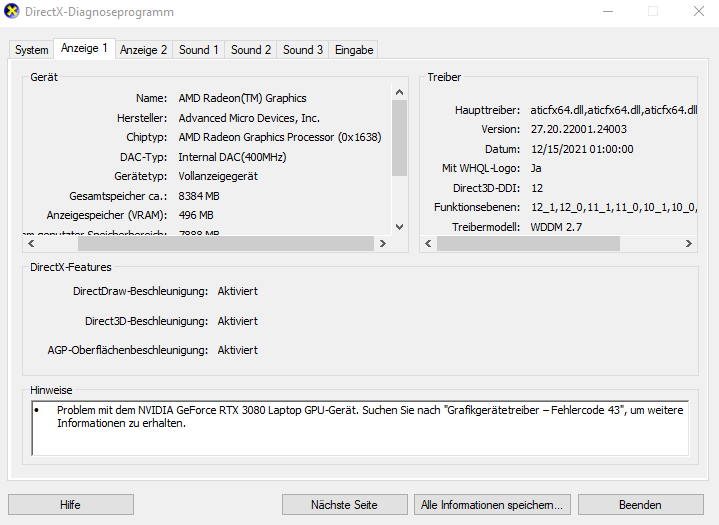Go to the Sound 3 tab

[x=303, y=50]
